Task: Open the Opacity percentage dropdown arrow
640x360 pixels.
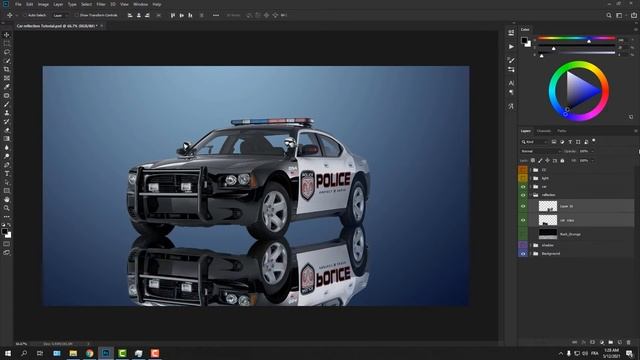Action: 592,151
